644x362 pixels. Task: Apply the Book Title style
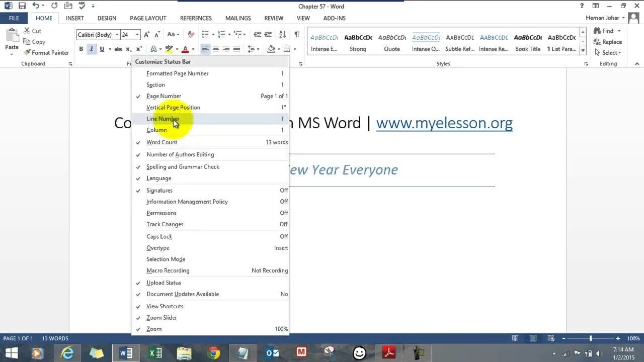coord(528,42)
